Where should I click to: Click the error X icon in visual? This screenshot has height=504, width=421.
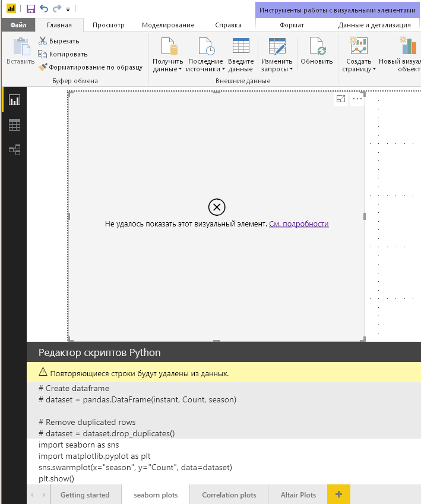(x=217, y=207)
